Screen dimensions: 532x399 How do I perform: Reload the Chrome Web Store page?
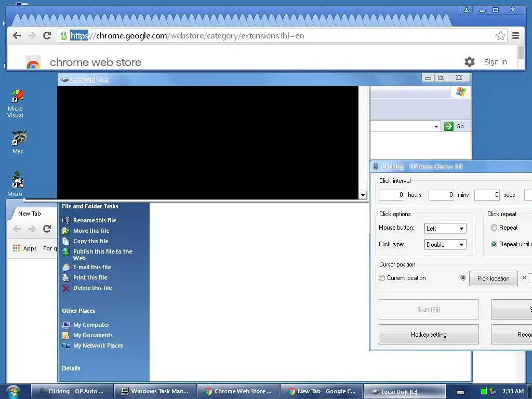click(x=47, y=36)
